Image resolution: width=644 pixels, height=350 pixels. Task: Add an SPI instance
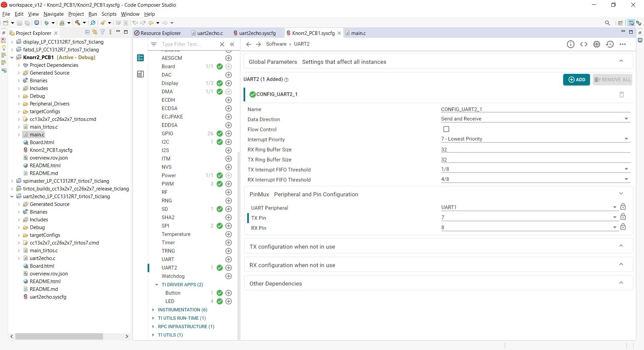(x=229, y=226)
